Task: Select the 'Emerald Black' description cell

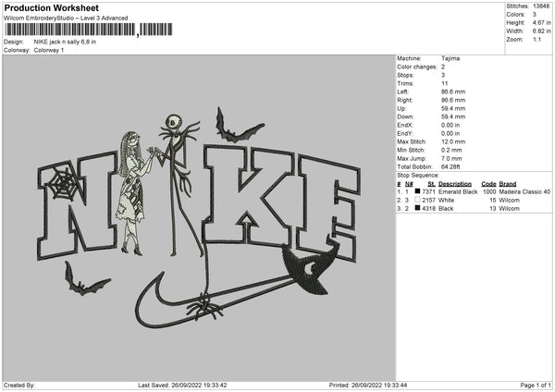Action: tap(458, 191)
